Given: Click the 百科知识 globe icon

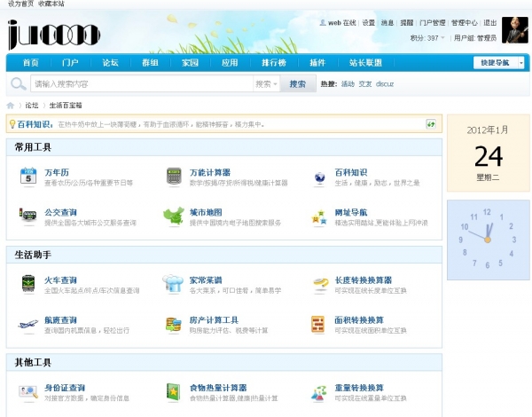Looking at the screenshot, I should pos(319,177).
